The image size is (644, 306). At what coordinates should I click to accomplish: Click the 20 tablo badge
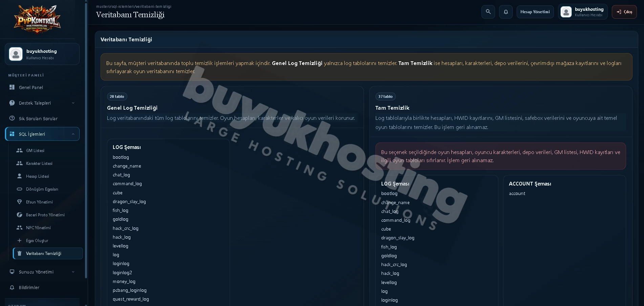[117, 96]
